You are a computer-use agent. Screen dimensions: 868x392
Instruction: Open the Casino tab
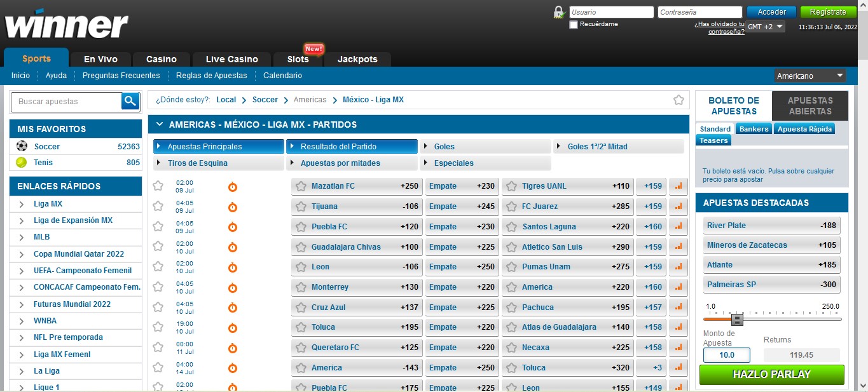[162, 59]
